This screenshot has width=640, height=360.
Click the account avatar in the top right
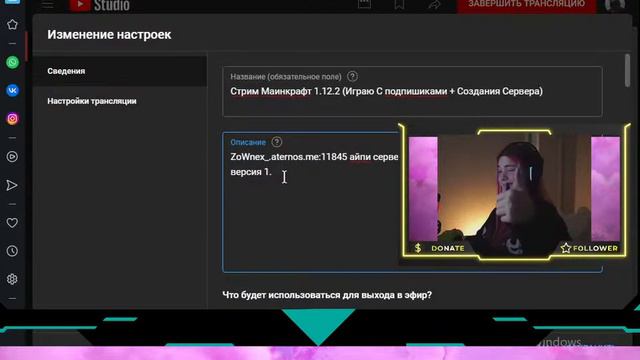(615, 5)
